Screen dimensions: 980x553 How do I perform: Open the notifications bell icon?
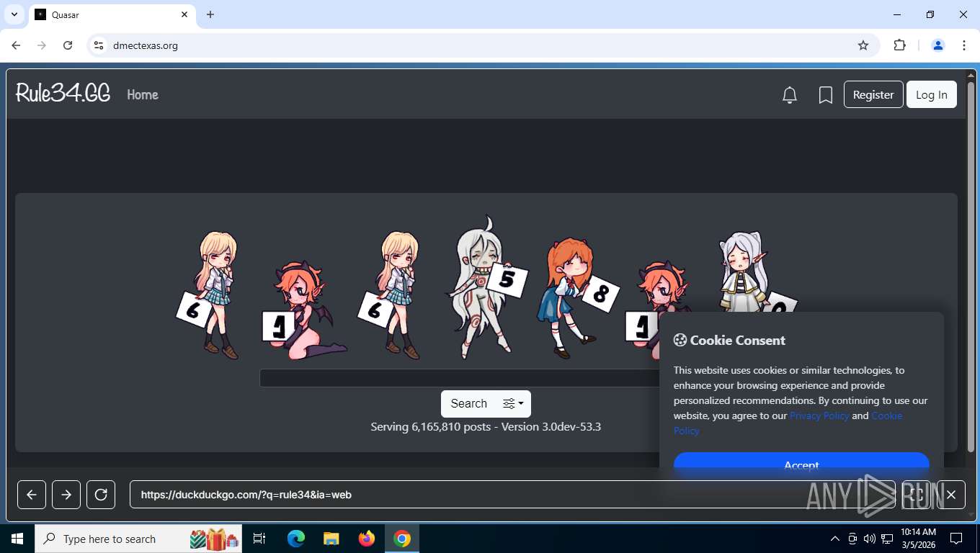click(x=790, y=95)
